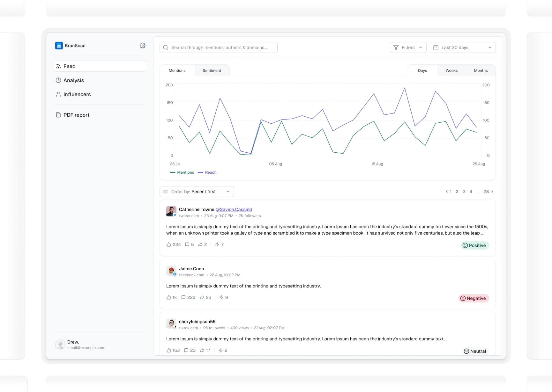Switch to the Sentiment chart tab

[x=212, y=70]
